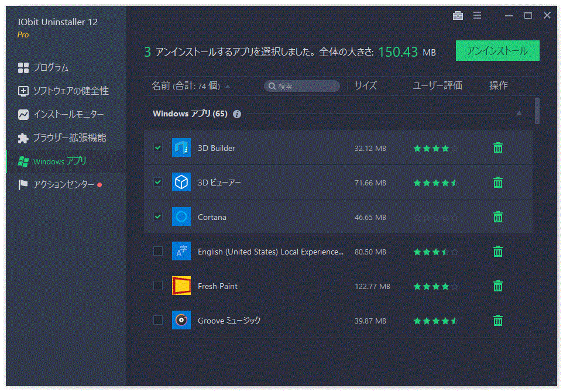Sort by 名前 column header
Viewport: 563px width, 392px height.
point(186,86)
